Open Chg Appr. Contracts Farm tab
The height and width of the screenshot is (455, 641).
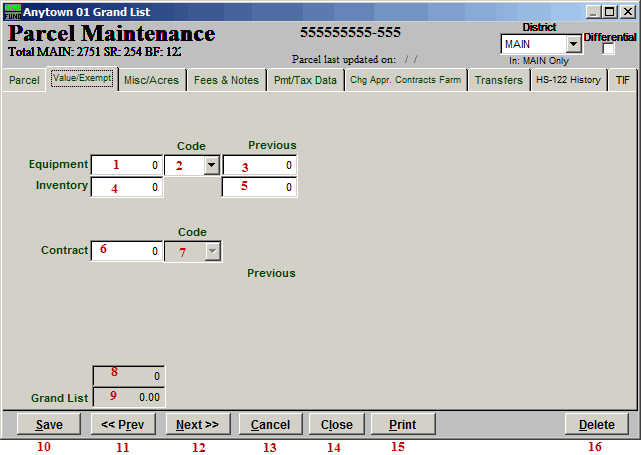405,81
